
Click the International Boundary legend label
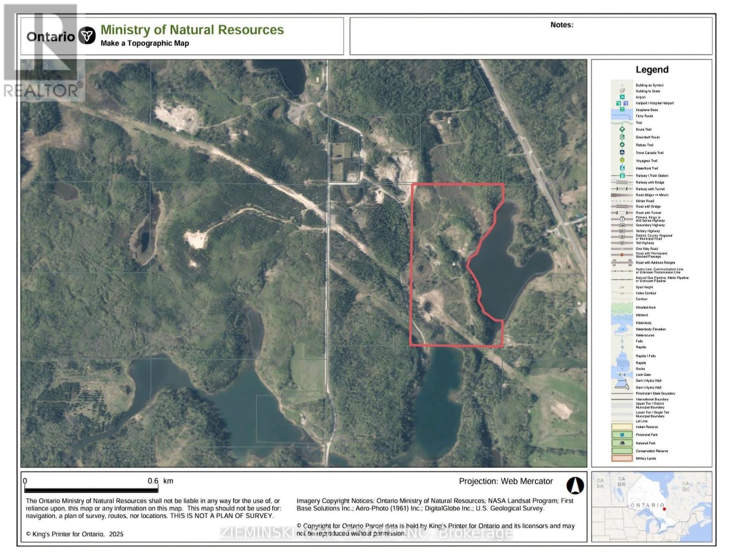click(652, 399)
